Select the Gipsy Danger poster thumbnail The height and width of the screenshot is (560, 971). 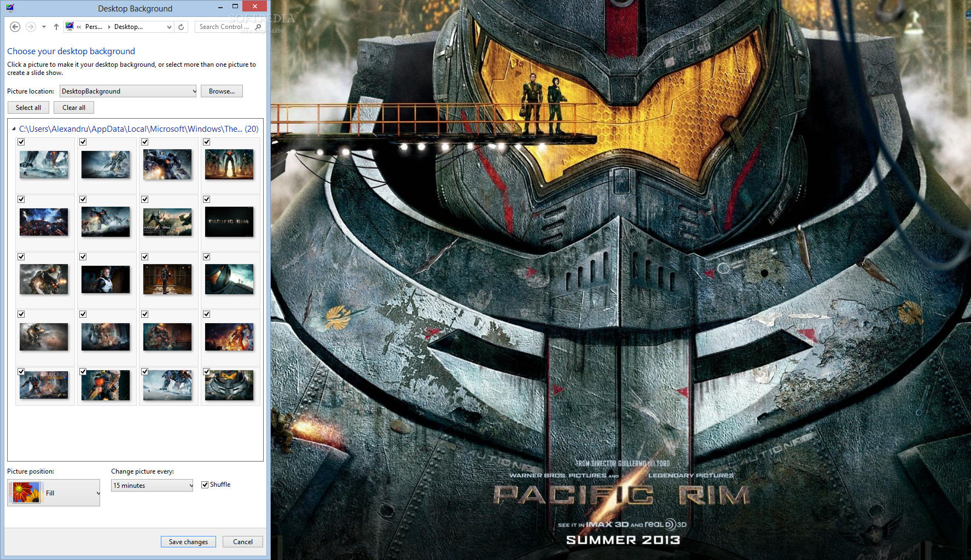tap(229, 385)
